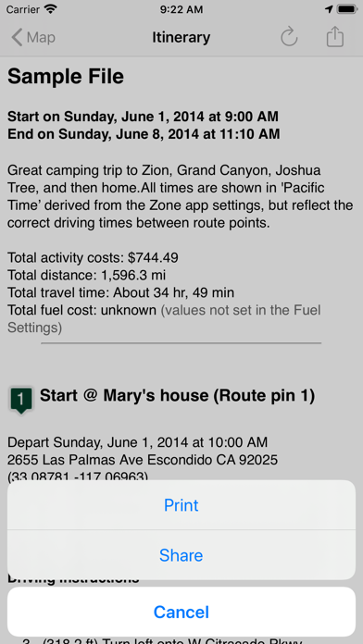This screenshot has height=644, width=363.
Task: Tap the 9:22 AM clock in status bar
Action: click(181, 9)
